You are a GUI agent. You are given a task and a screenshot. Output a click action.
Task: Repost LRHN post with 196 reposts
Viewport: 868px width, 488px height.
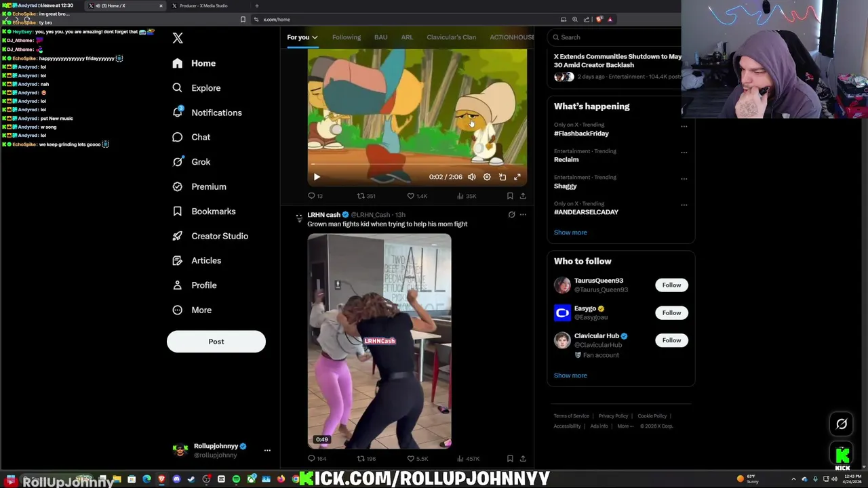click(x=366, y=459)
